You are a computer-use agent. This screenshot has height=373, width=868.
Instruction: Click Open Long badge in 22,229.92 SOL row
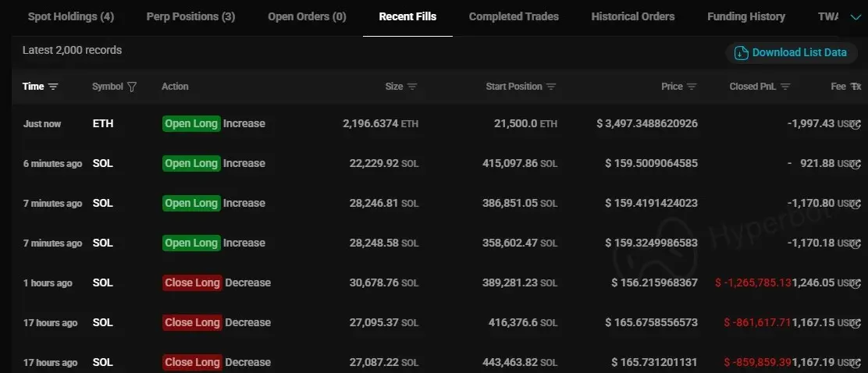tap(191, 163)
